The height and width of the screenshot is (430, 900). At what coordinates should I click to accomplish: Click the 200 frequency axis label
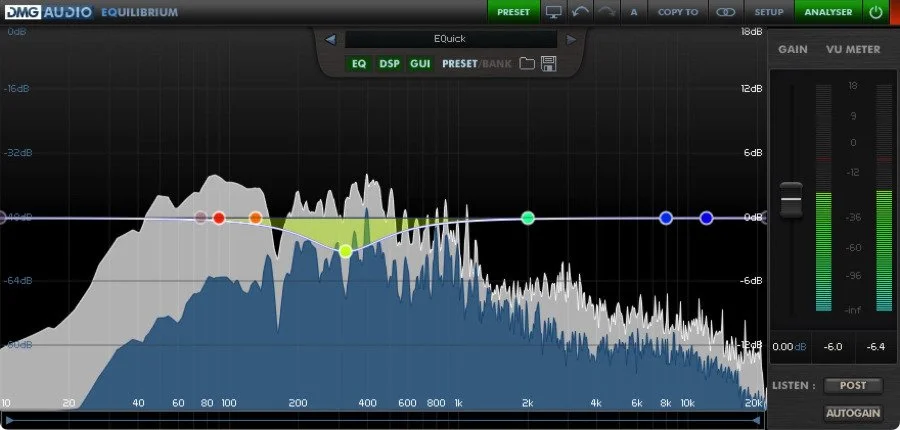[x=298, y=403]
